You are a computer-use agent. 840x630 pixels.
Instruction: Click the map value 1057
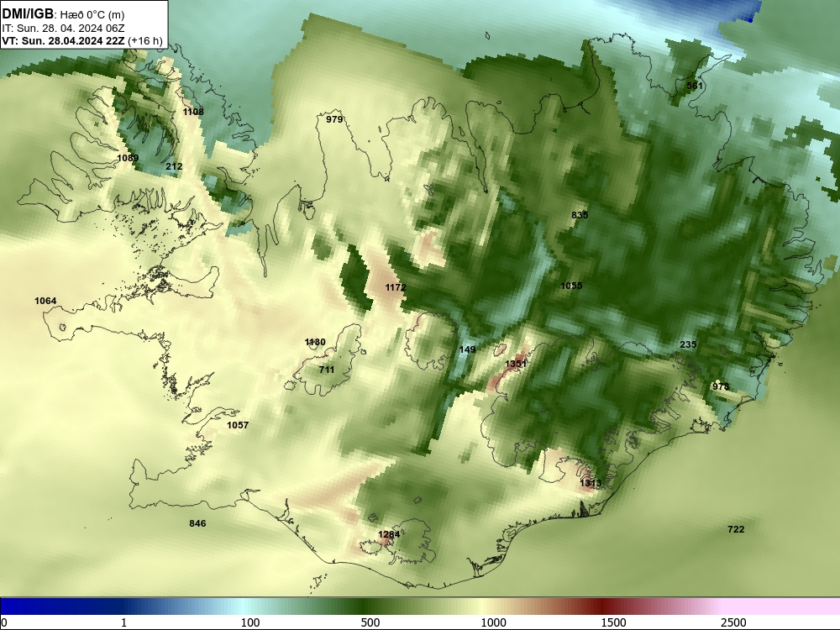(x=238, y=425)
